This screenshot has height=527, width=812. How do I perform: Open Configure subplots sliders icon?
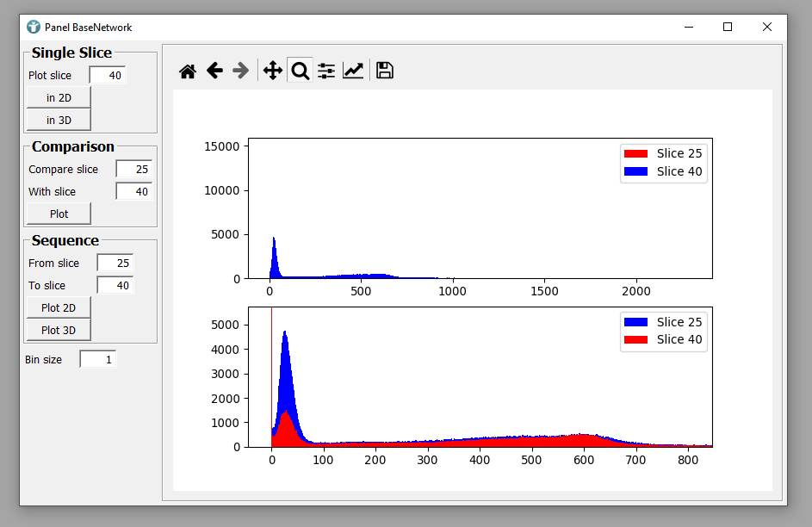pos(326,71)
